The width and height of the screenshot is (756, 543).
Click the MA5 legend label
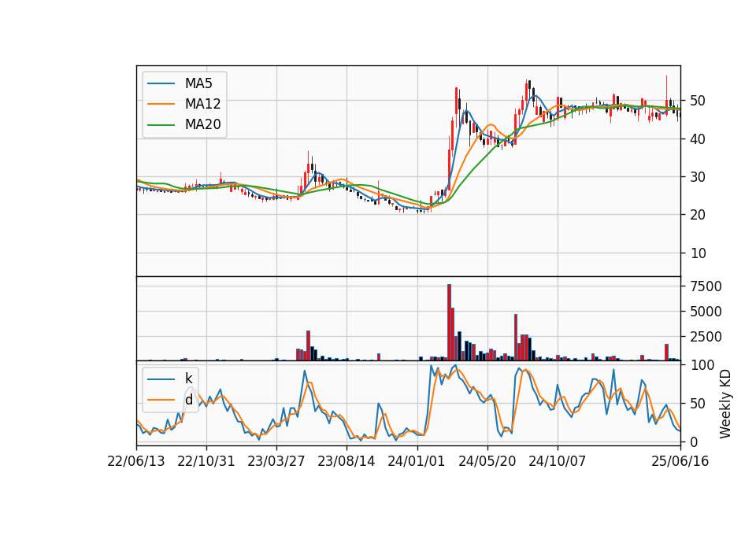click(198, 83)
